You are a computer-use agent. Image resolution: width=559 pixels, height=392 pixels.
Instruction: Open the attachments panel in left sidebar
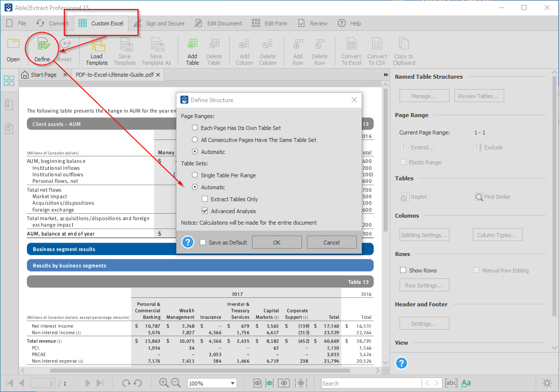point(9,129)
